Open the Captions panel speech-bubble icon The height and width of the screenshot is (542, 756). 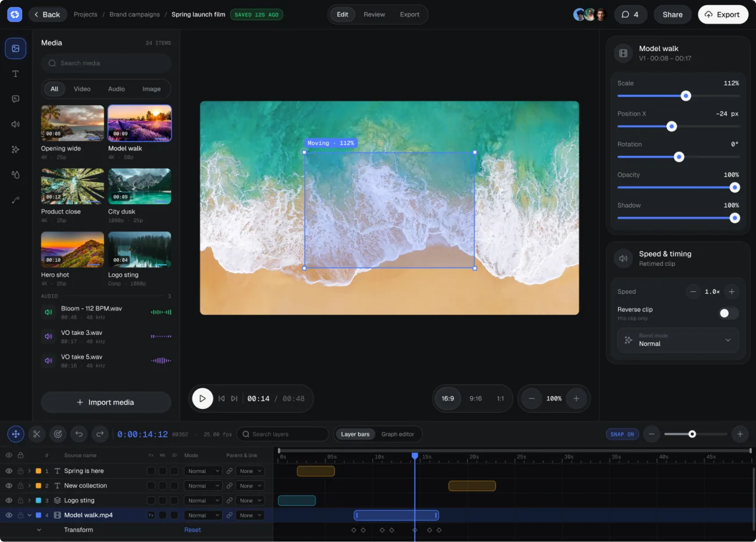(x=16, y=99)
